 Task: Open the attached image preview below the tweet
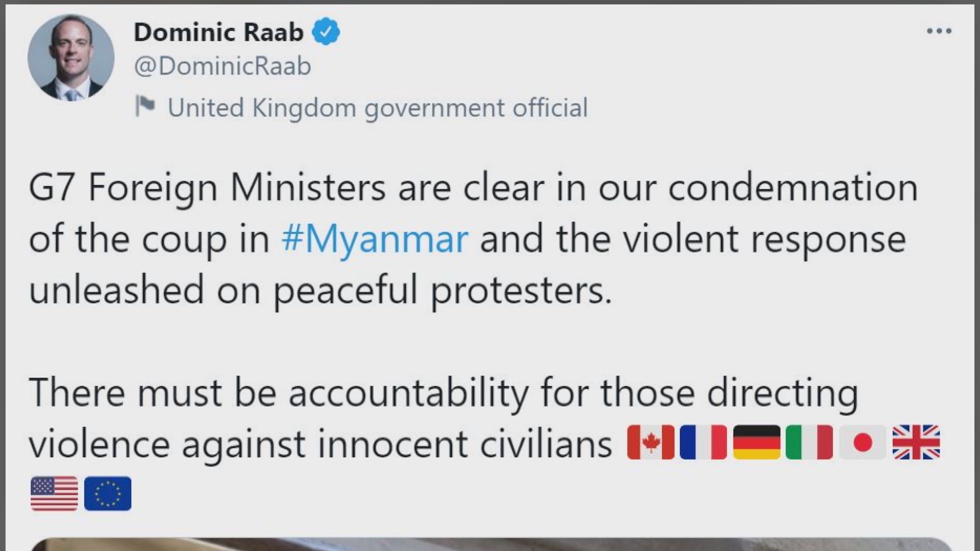(490, 544)
